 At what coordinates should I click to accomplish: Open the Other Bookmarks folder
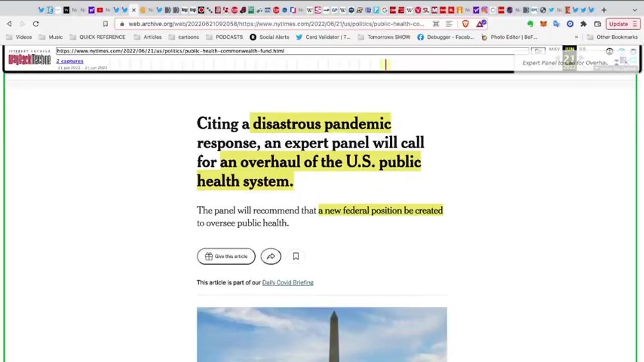[612, 37]
